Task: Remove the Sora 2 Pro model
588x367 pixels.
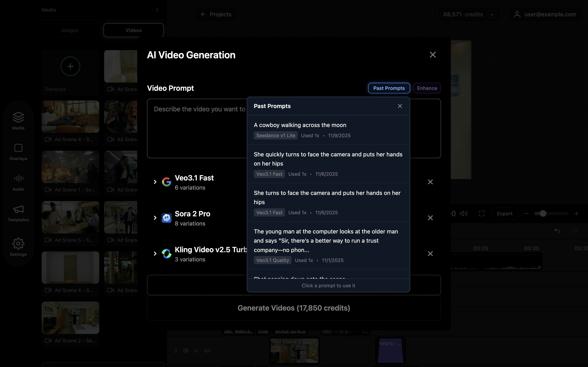Action: [x=430, y=218]
